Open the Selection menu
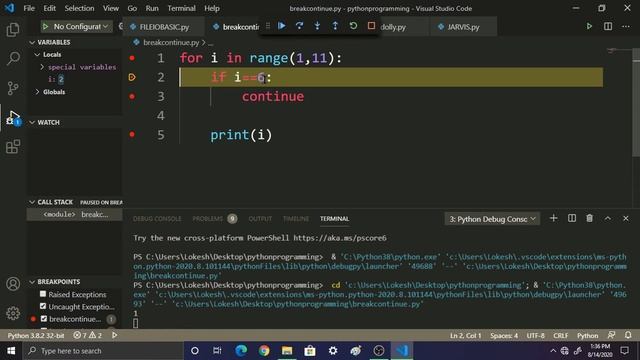The width and height of the screenshot is (640, 360). coord(79,8)
